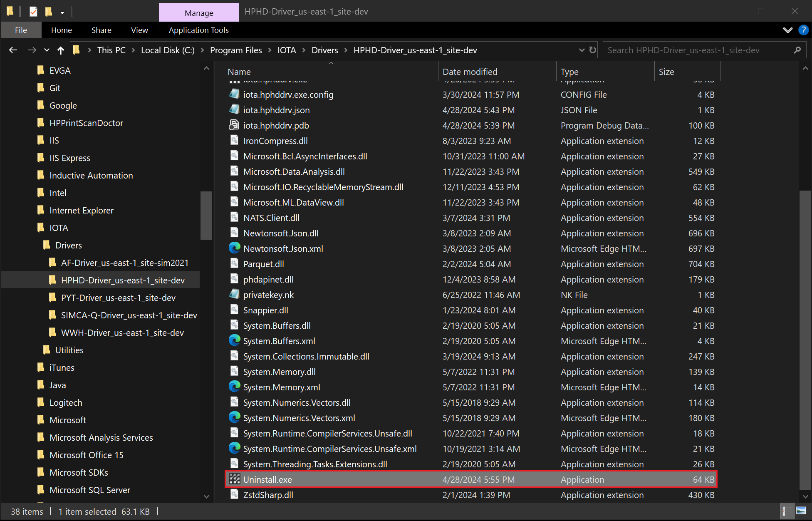The image size is (812, 521).
Task: Switch to the Share ribbon tab
Action: click(101, 30)
